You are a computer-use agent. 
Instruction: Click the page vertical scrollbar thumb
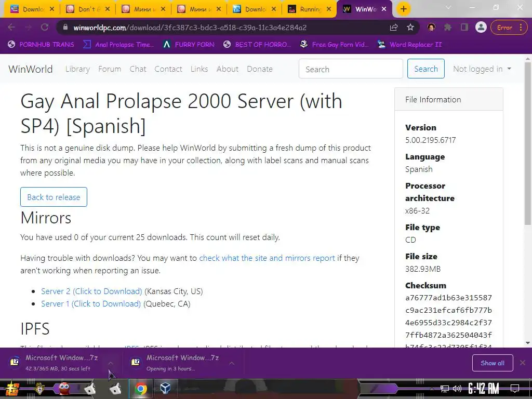tap(528, 143)
